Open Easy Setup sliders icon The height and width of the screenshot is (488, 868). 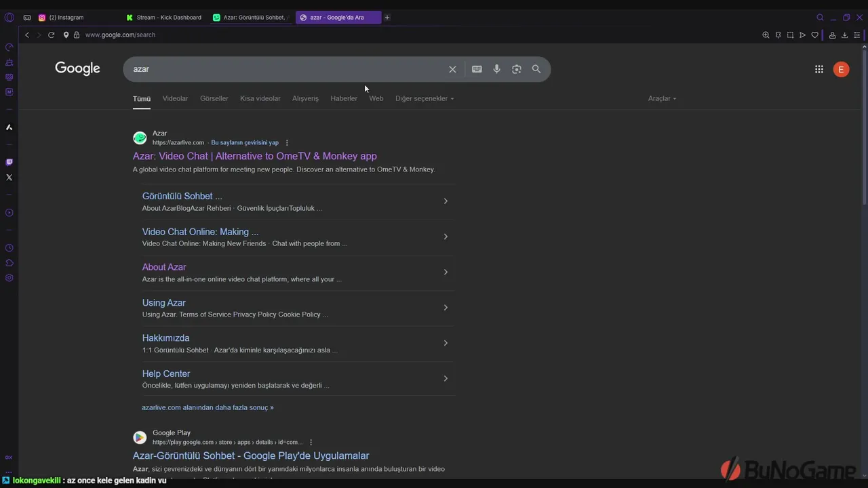856,35
